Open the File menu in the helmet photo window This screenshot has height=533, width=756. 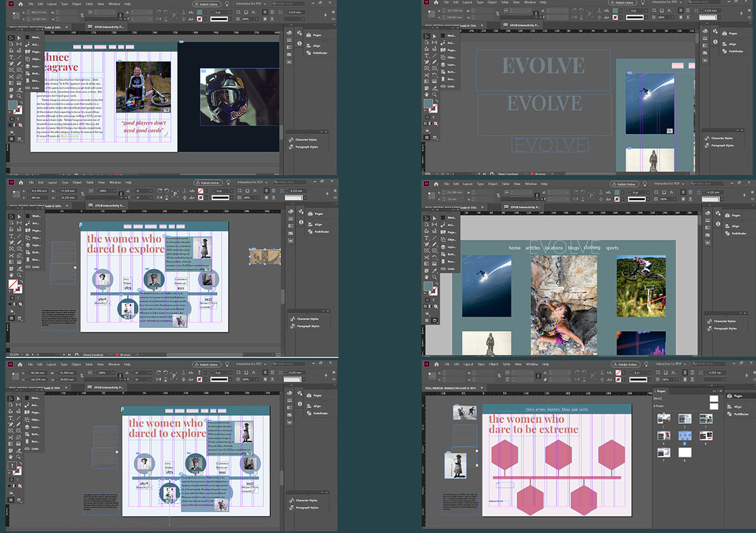[x=31, y=4]
